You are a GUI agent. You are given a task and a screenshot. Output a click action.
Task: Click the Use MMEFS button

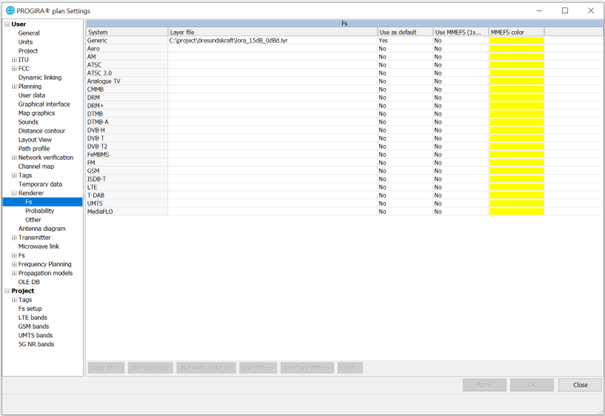pos(258,368)
